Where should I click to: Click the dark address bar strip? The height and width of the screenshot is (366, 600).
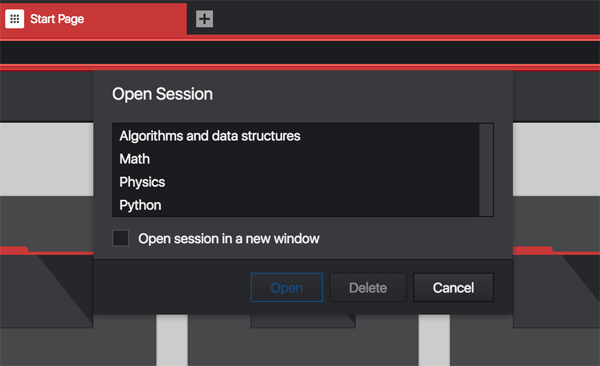[300, 52]
